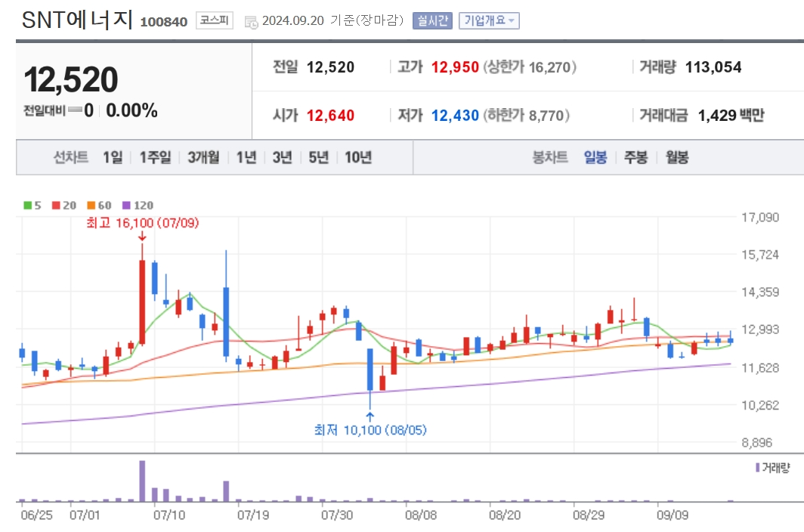Click the 거래대금 value 1,429 백만
The height and width of the screenshot is (532, 804).
(x=731, y=116)
